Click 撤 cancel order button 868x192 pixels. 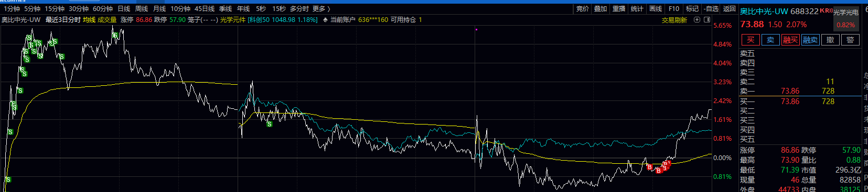830,40
